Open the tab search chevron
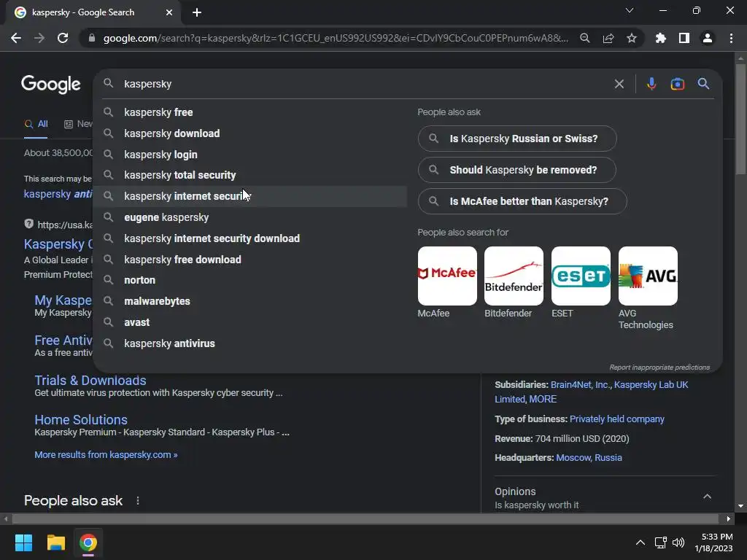 (x=630, y=10)
